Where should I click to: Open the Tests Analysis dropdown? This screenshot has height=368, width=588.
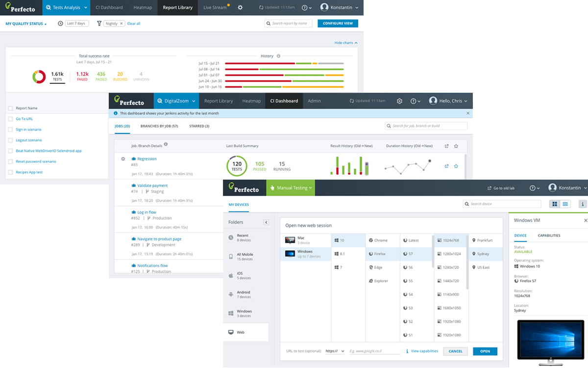click(66, 7)
